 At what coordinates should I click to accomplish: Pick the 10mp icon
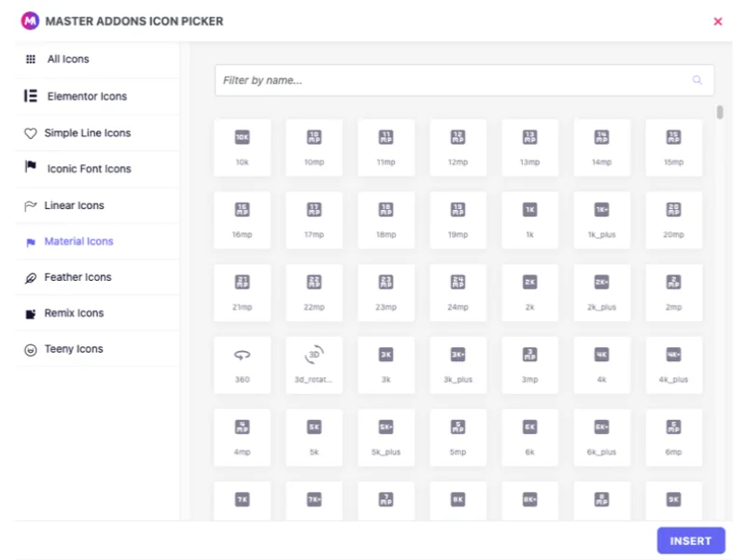(x=314, y=147)
